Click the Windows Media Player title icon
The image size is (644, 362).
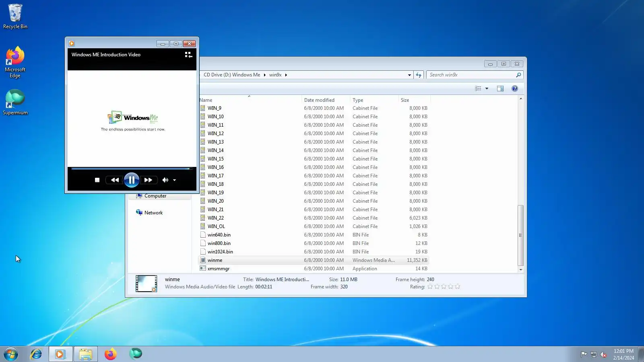coord(72,43)
